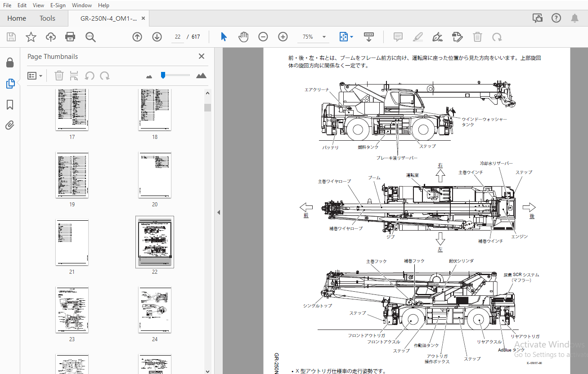Go to next page arrow
Screen dimensions: 588x374
tap(157, 37)
